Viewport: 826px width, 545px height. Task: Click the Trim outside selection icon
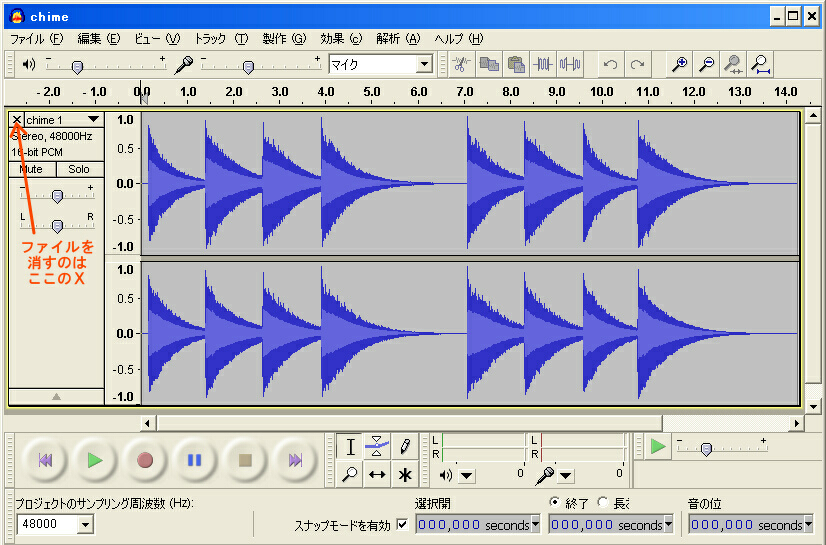point(543,64)
